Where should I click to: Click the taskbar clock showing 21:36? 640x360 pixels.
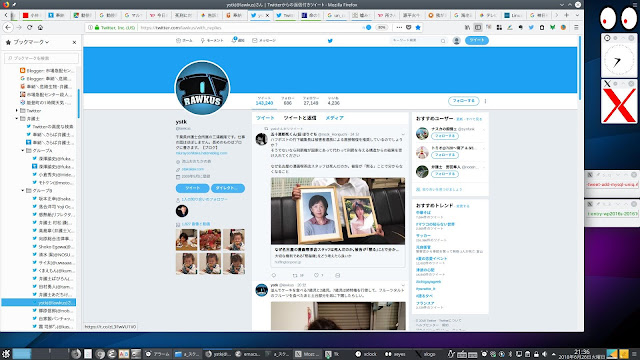[x=582, y=354]
